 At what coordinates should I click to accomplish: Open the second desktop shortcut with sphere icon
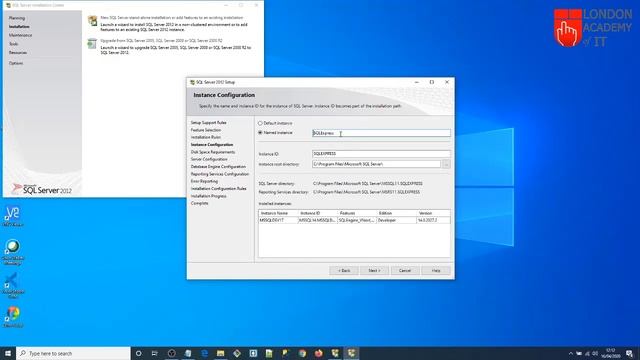(13, 252)
